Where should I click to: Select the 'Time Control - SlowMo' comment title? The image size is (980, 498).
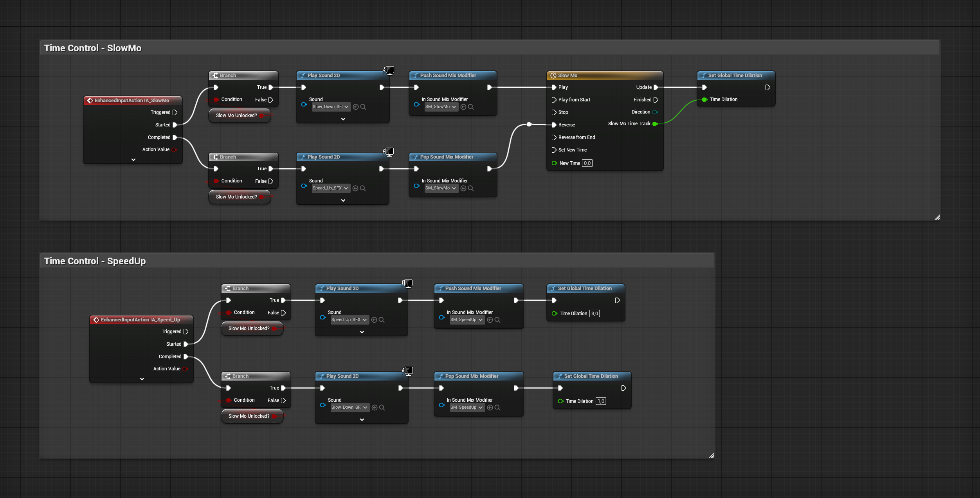coord(93,48)
